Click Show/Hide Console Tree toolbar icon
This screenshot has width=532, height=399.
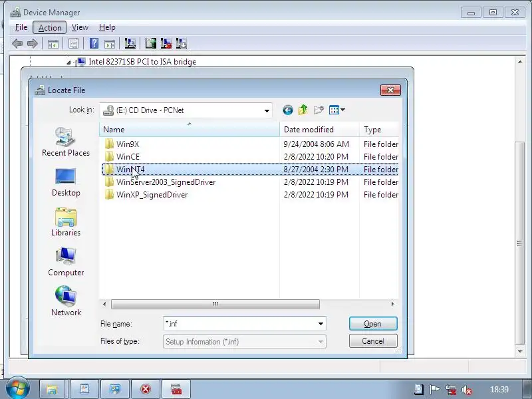(x=53, y=44)
